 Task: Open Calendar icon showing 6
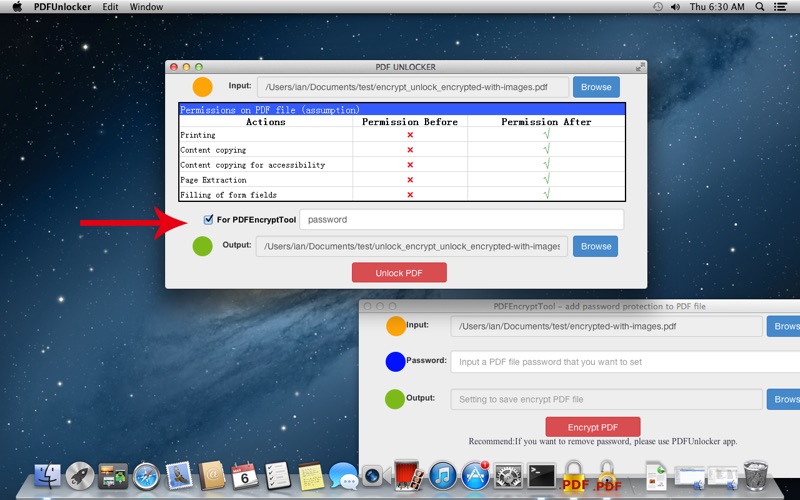(x=245, y=476)
